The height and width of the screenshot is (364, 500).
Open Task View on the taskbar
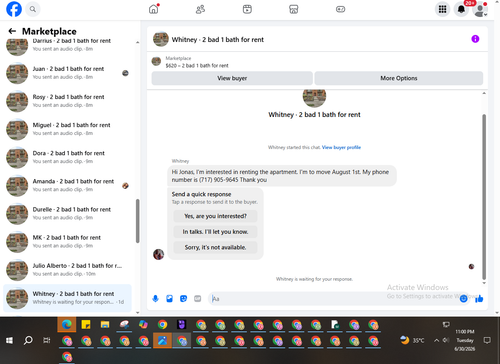(47, 340)
